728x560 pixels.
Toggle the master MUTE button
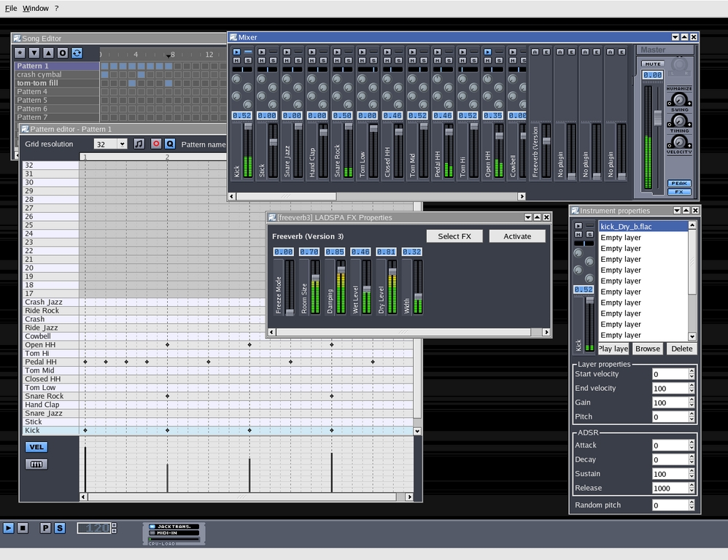(x=652, y=64)
